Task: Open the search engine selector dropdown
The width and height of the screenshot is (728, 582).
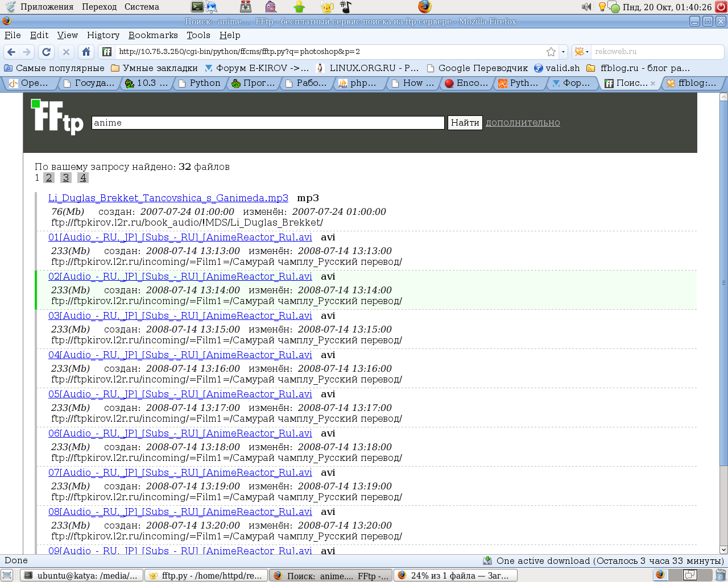Action: [x=581, y=52]
